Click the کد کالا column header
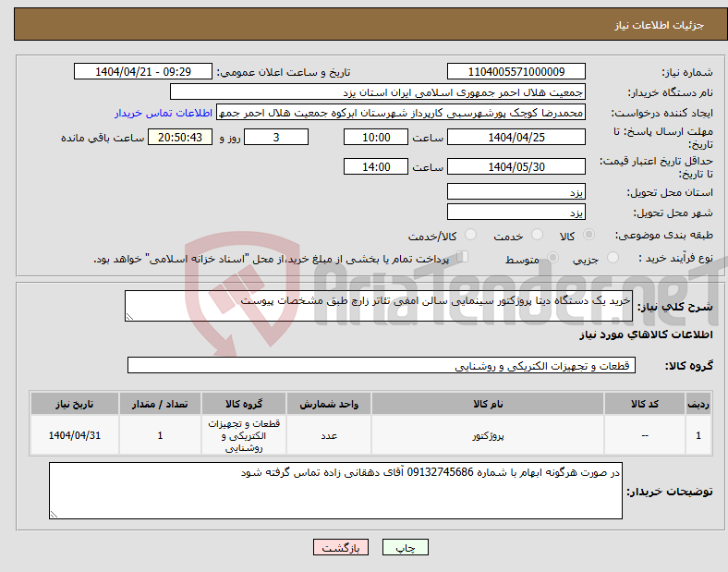The width and height of the screenshot is (728, 572). coord(645,404)
